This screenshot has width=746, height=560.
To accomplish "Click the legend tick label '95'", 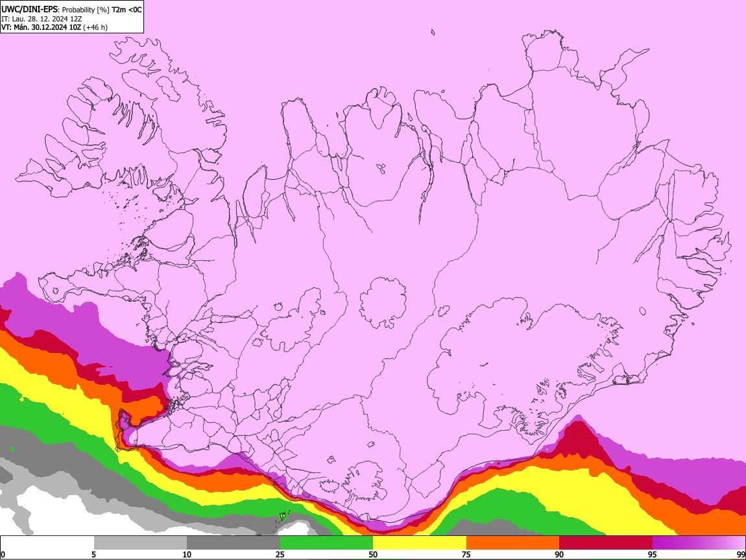I will [653, 554].
